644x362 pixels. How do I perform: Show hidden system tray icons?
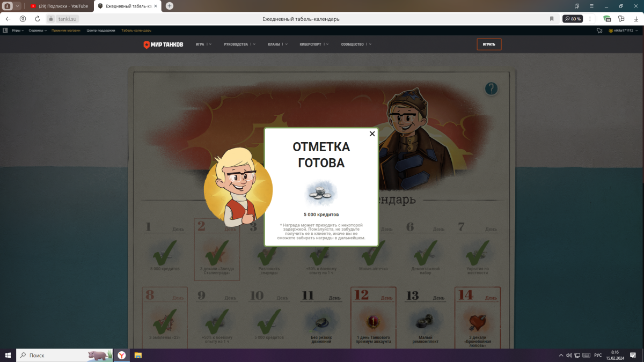pyautogui.click(x=561, y=355)
